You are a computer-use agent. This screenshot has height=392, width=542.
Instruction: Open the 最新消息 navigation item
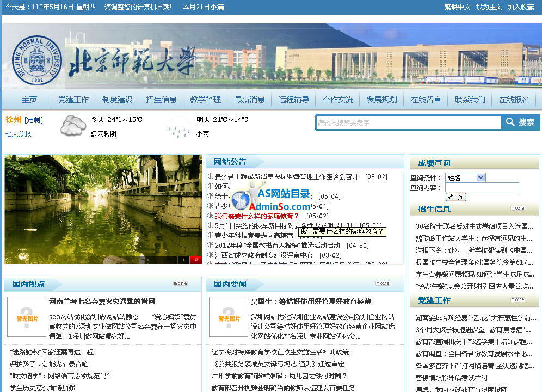250,100
